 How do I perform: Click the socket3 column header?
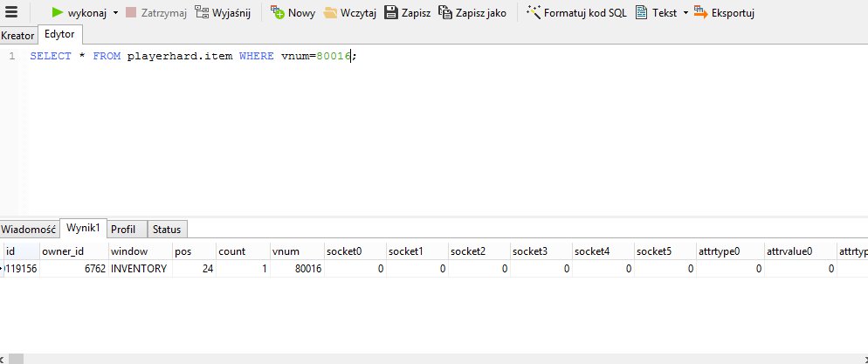click(x=541, y=251)
